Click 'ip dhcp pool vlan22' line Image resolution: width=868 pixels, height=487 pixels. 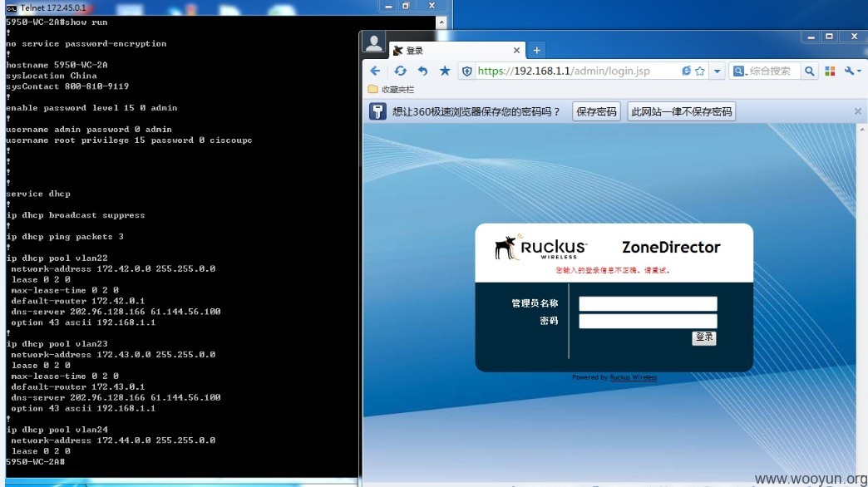[57, 258]
